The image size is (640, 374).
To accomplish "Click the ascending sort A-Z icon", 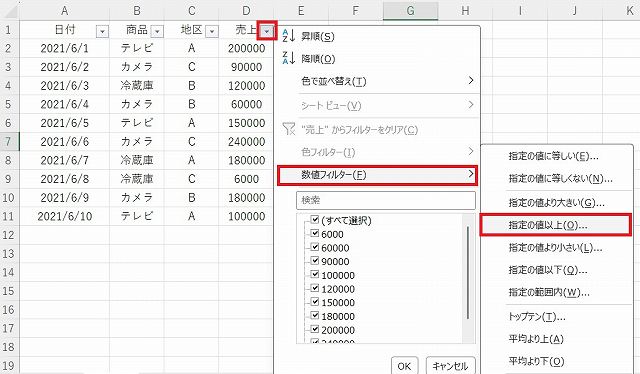I will pyautogui.click(x=289, y=36).
